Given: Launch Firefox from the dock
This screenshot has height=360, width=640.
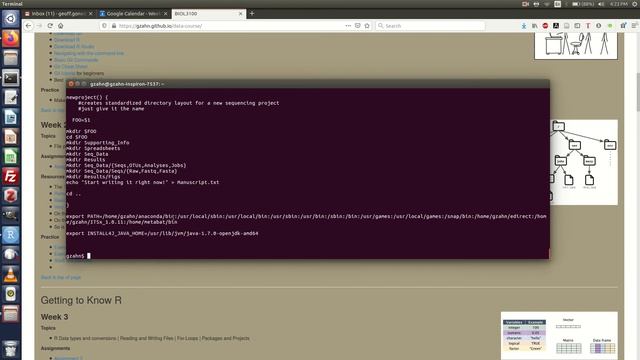Looking at the screenshot, I should pos(11,38).
